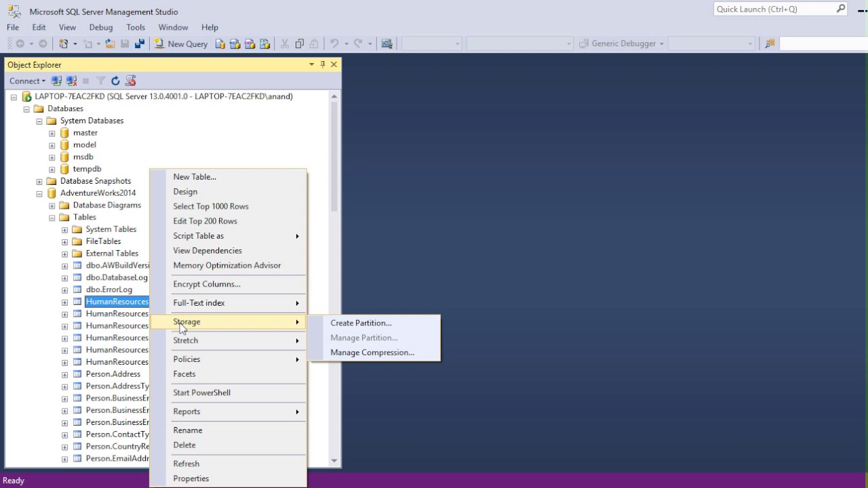Open the View menu

click(x=67, y=27)
